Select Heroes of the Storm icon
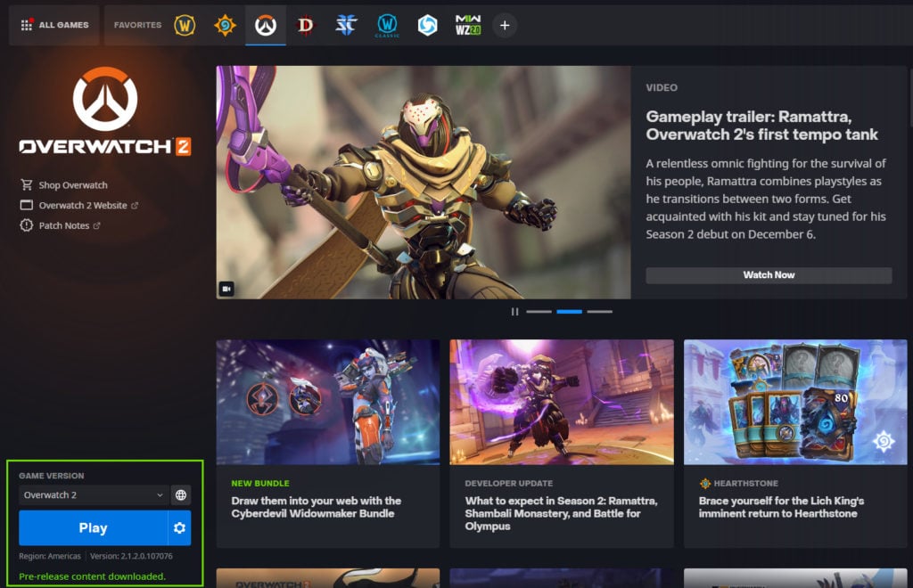 (428, 25)
